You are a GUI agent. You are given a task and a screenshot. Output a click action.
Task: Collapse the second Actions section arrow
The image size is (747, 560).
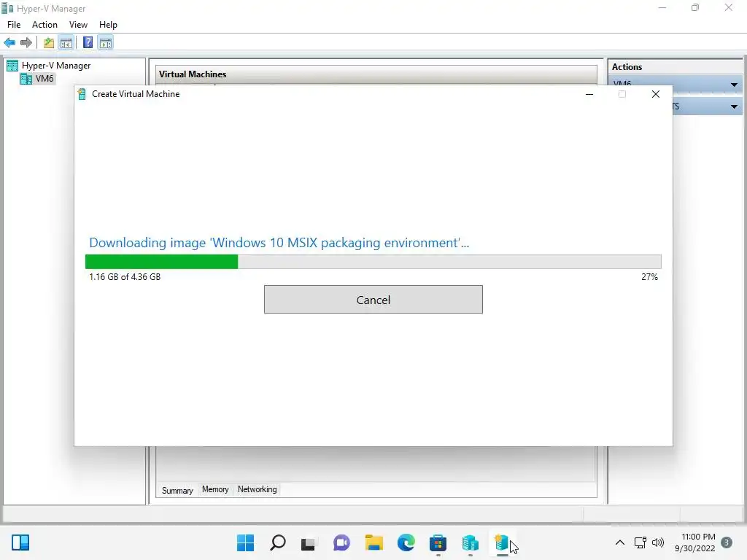click(x=734, y=106)
